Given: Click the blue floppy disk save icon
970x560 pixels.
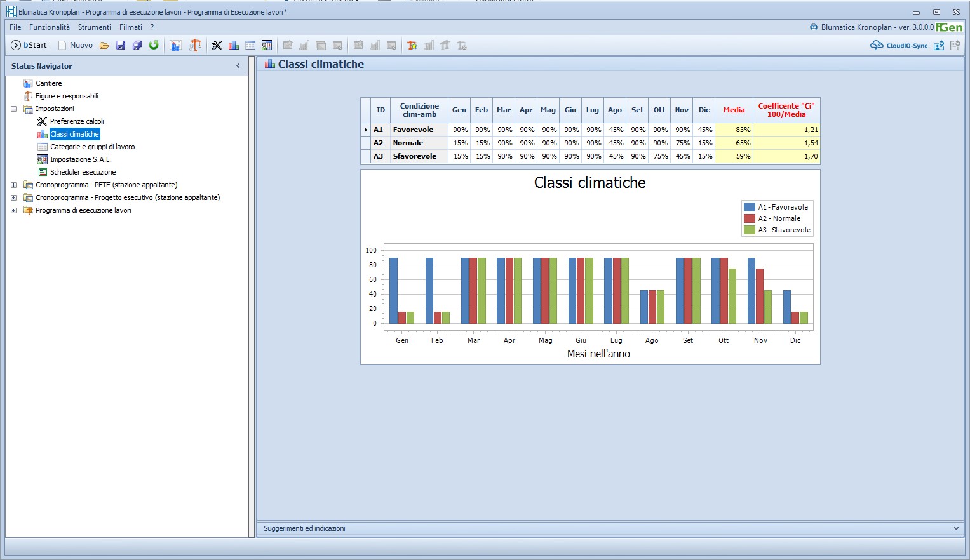Looking at the screenshot, I should [x=121, y=45].
